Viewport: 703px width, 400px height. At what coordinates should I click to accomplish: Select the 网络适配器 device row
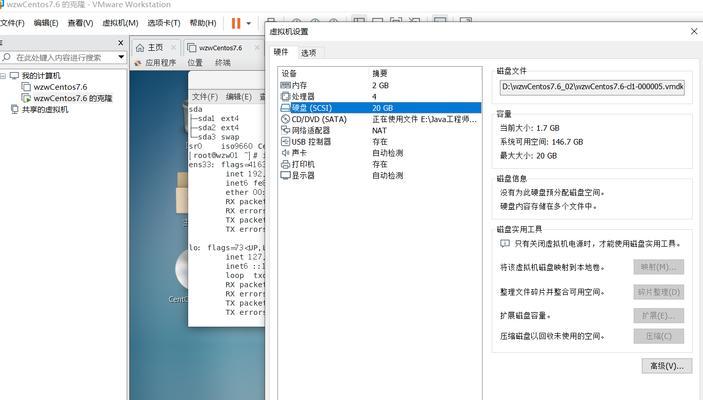380,130
